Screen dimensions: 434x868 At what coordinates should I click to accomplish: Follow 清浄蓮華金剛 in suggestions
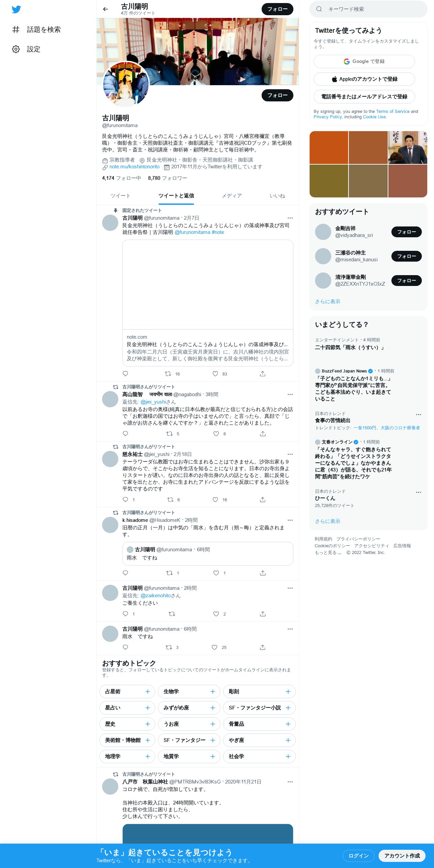click(x=407, y=281)
